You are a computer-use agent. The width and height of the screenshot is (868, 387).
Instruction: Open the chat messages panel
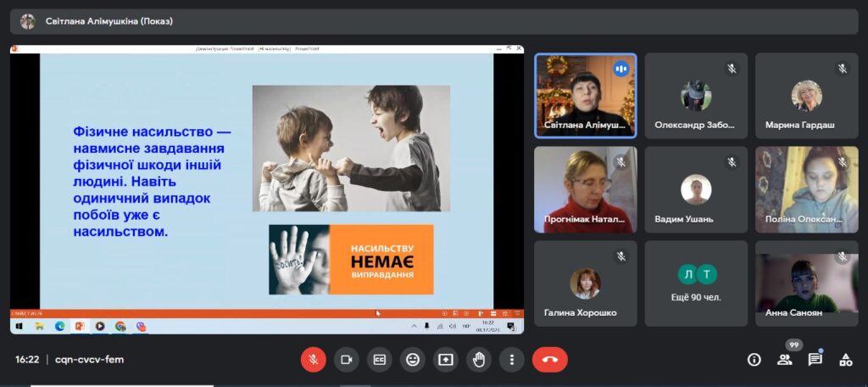click(x=815, y=360)
